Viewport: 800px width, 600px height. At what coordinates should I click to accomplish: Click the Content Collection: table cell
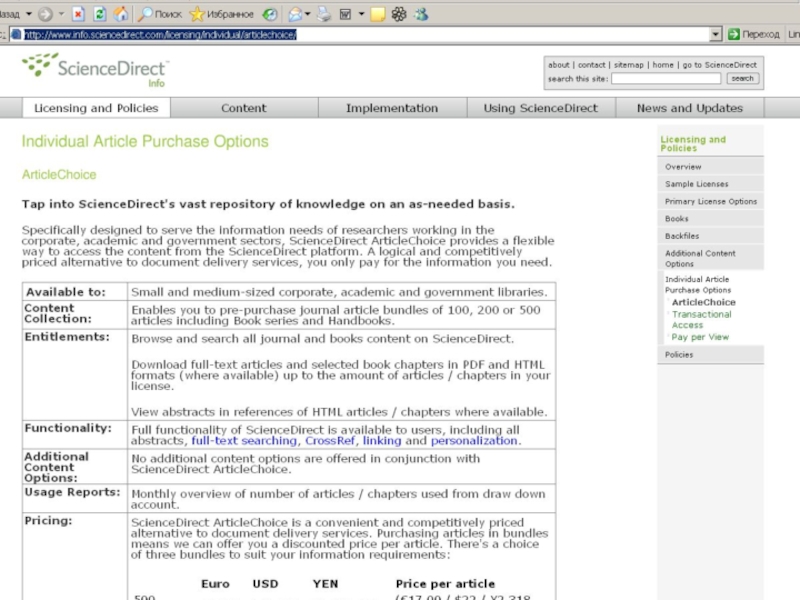pos(74,314)
